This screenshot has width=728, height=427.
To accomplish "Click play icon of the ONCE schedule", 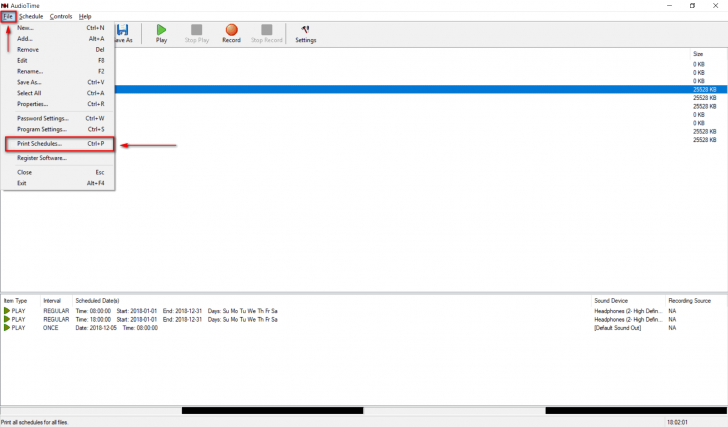I will 6,327.
